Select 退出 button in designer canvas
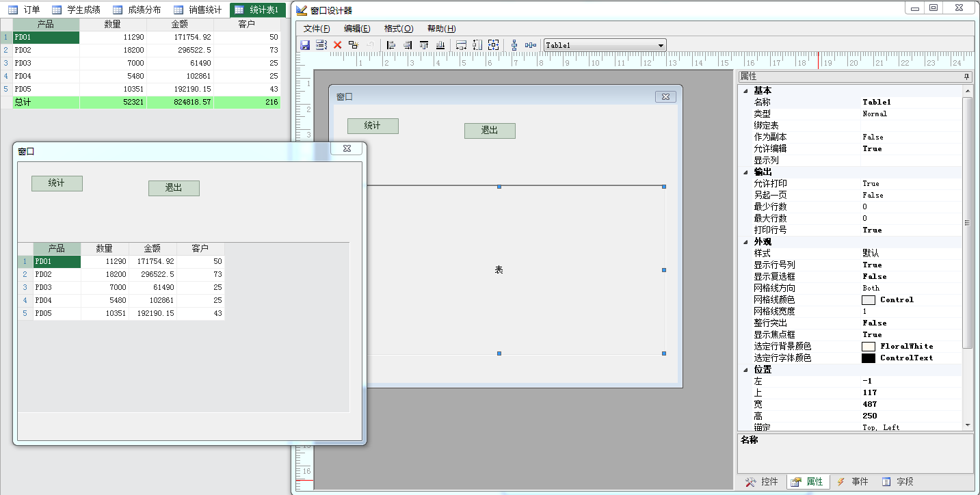This screenshot has width=980, height=495. click(x=490, y=131)
